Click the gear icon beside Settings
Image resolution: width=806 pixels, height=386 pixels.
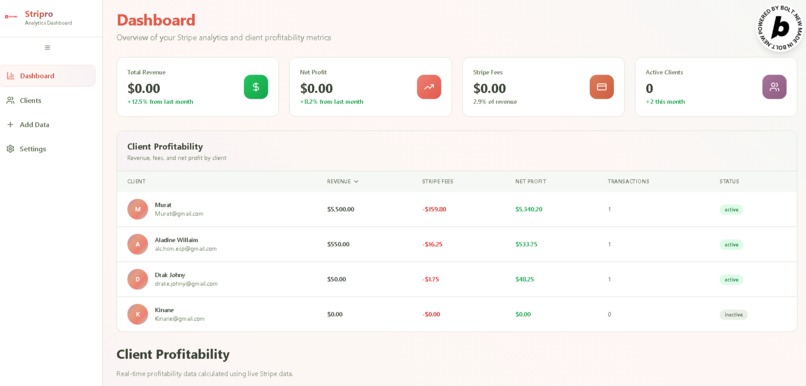[x=10, y=149]
